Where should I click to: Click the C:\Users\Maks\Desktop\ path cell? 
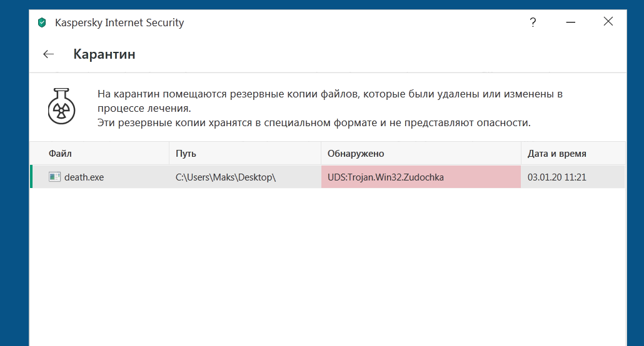tap(226, 177)
